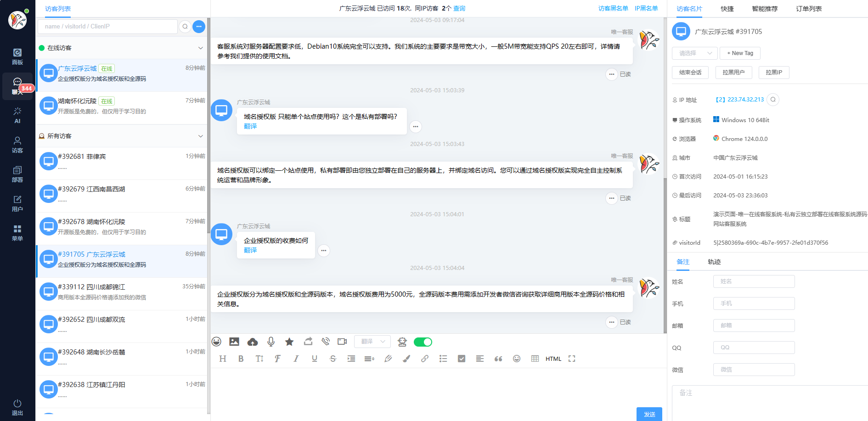This screenshot has width=868, height=421.
Task: Start a voice call with phone icon
Action: click(x=326, y=341)
